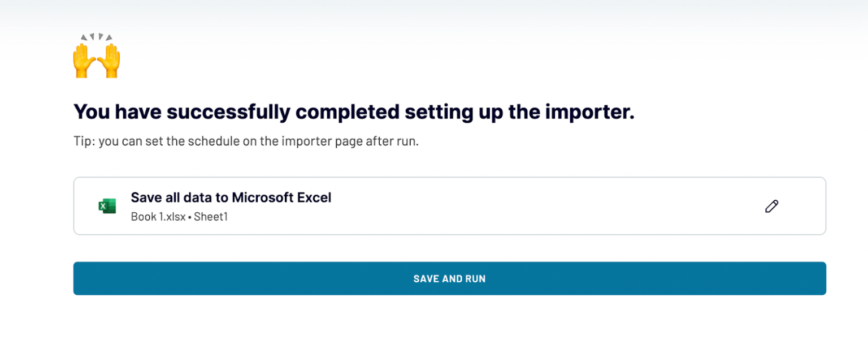
Task: Click the words 'Microsoft Excel' in the card title
Action: tap(281, 197)
